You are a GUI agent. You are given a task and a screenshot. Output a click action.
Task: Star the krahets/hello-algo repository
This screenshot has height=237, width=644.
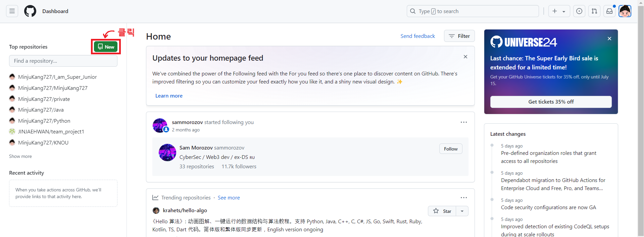pos(442,211)
